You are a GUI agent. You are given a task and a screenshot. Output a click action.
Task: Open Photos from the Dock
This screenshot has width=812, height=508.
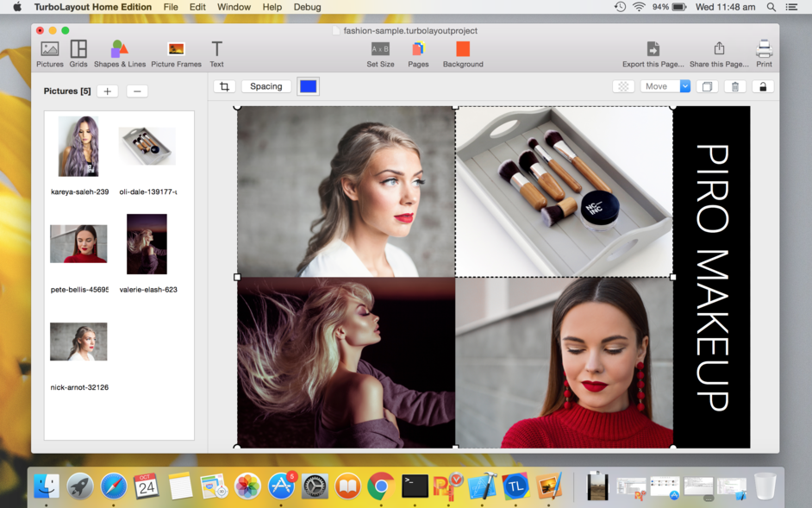(x=247, y=486)
